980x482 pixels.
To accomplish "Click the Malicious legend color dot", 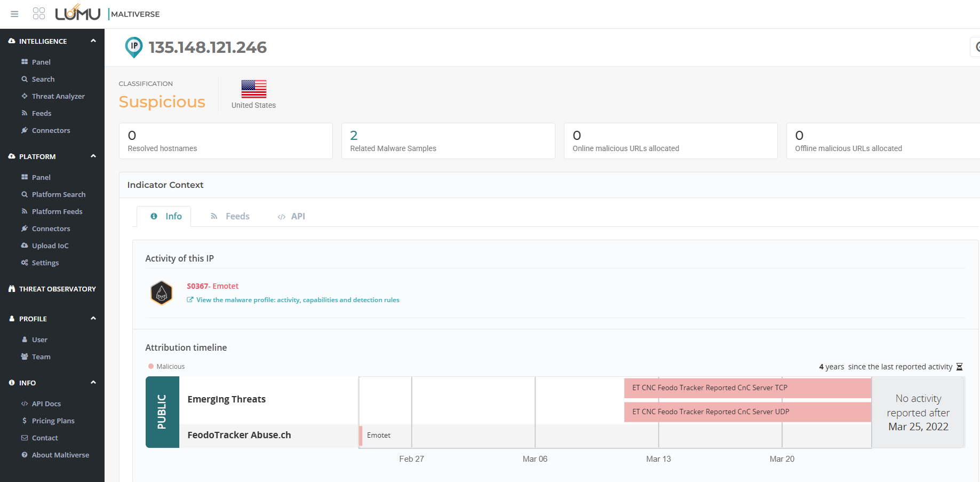I will 151,366.
